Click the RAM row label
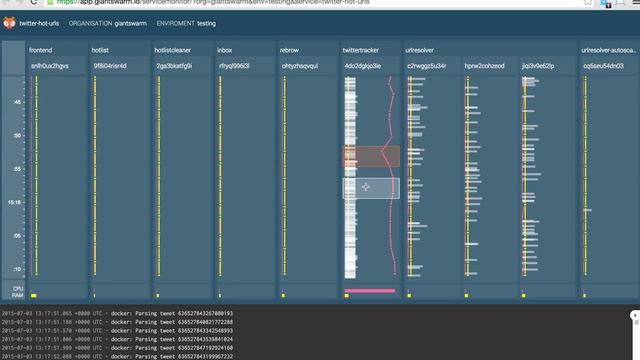Image resolution: width=640 pixels, height=360 pixels. 18,295
